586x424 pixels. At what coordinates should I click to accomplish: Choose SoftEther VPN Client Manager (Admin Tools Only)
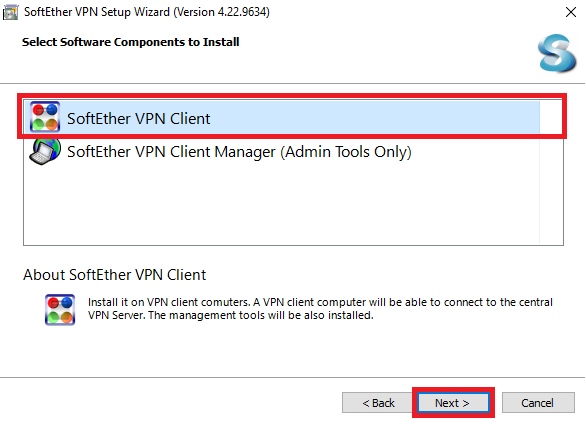239,152
